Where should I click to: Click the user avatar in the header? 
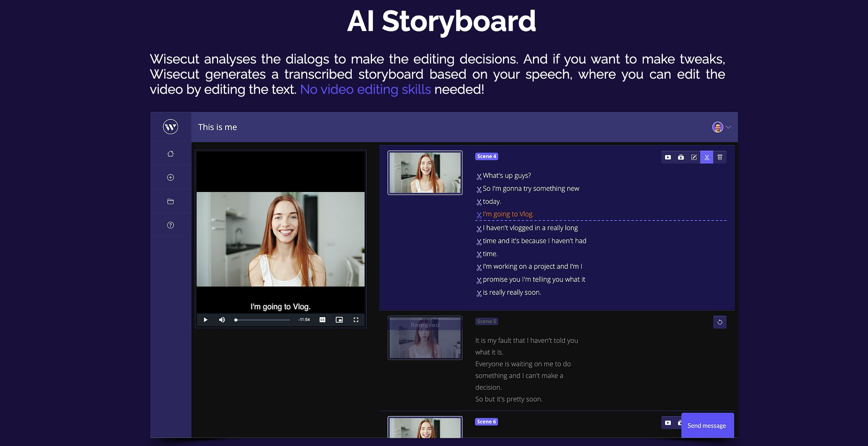pos(717,127)
